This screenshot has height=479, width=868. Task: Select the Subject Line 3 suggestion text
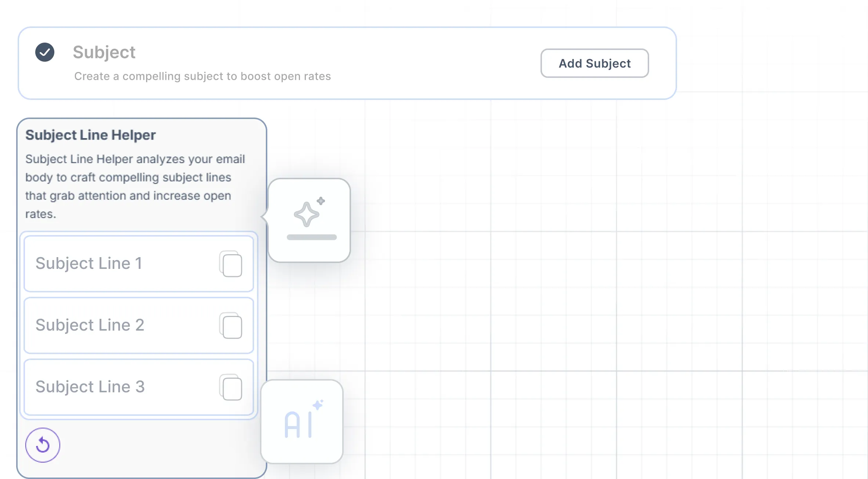(x=90, y=387)
